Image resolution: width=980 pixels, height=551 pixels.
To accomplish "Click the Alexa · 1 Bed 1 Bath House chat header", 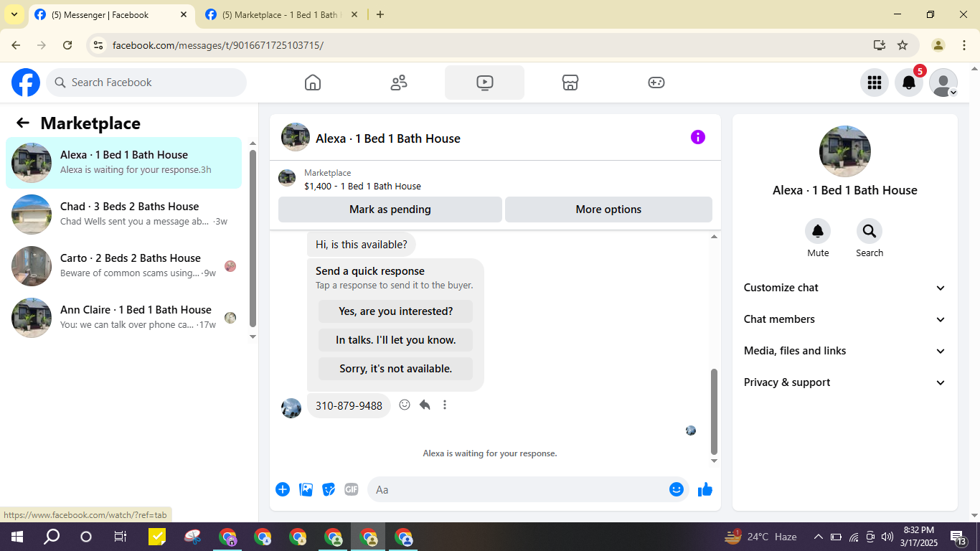I will point(388,138).
